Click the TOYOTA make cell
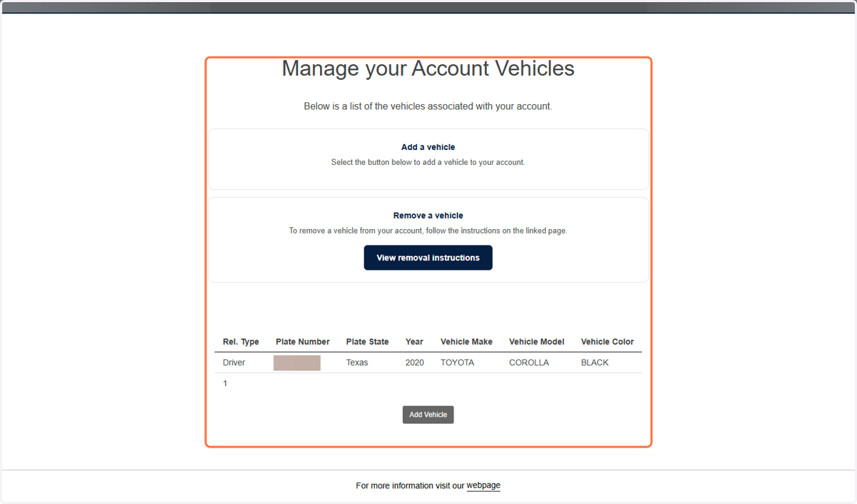 coord(457,363)
